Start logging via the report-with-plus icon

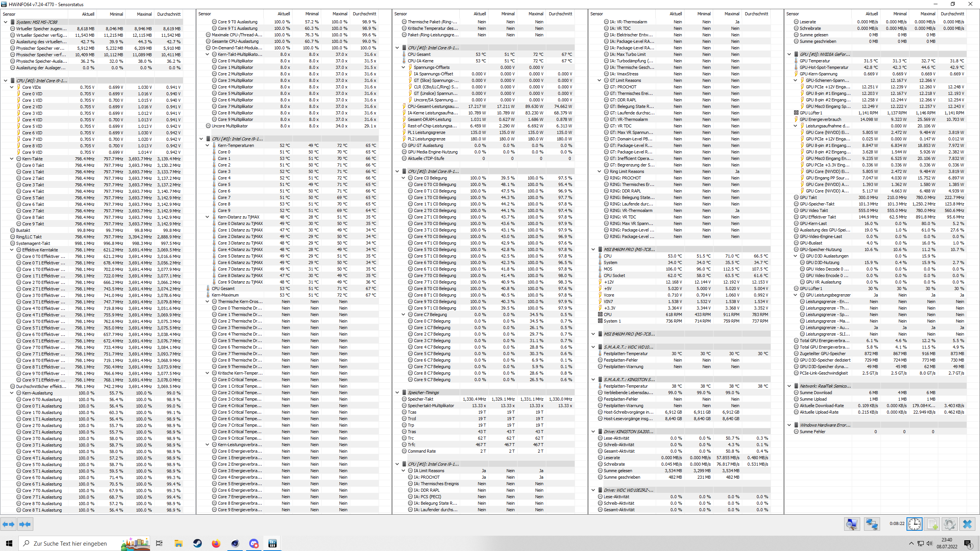click(932, 524)
